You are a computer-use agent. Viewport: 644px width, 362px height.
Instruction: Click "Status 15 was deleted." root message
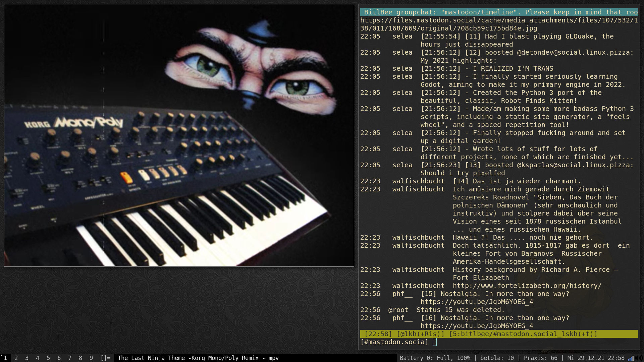point(461,310)
